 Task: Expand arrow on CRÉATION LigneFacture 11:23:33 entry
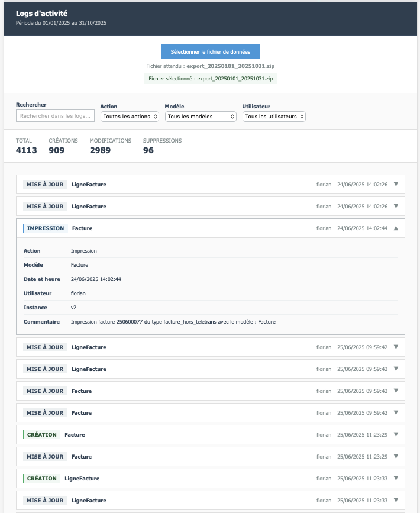[396, 478]
